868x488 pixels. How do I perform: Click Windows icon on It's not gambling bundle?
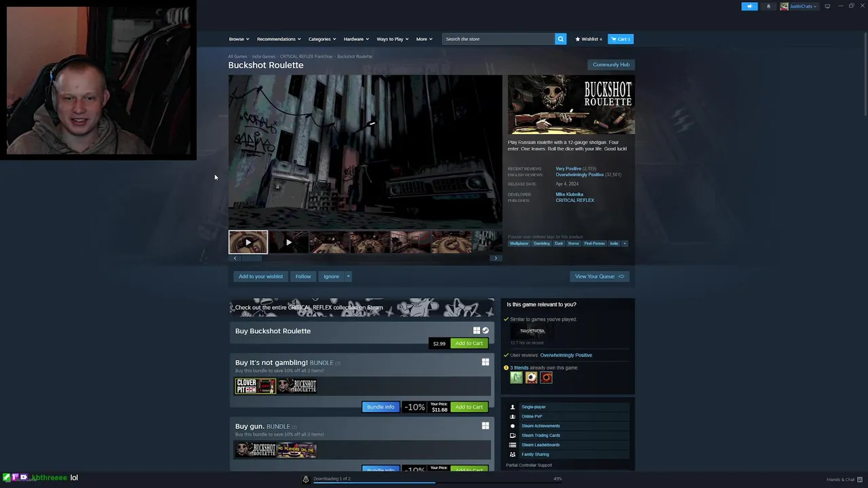coord(486,362)
